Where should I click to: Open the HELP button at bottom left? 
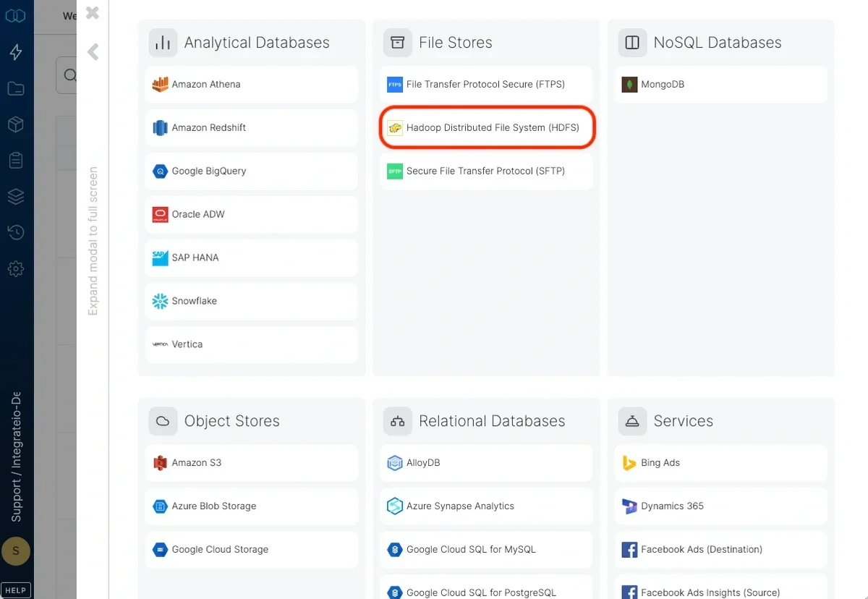(16, 589)
